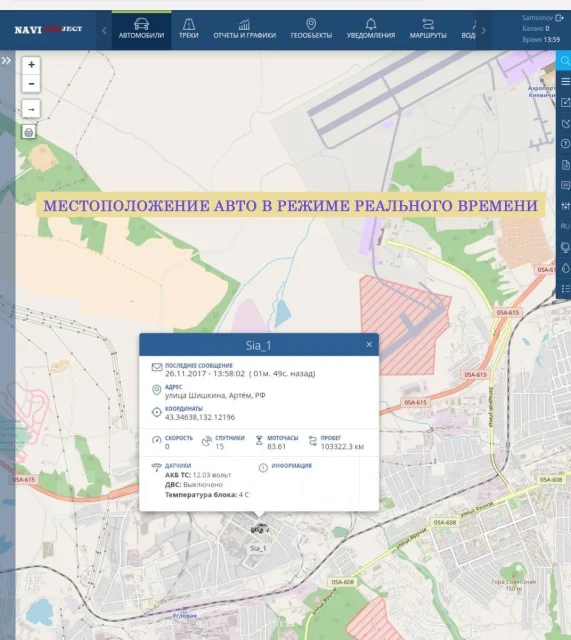Click Аэропорт Кневичи map label

coord(541,91)
